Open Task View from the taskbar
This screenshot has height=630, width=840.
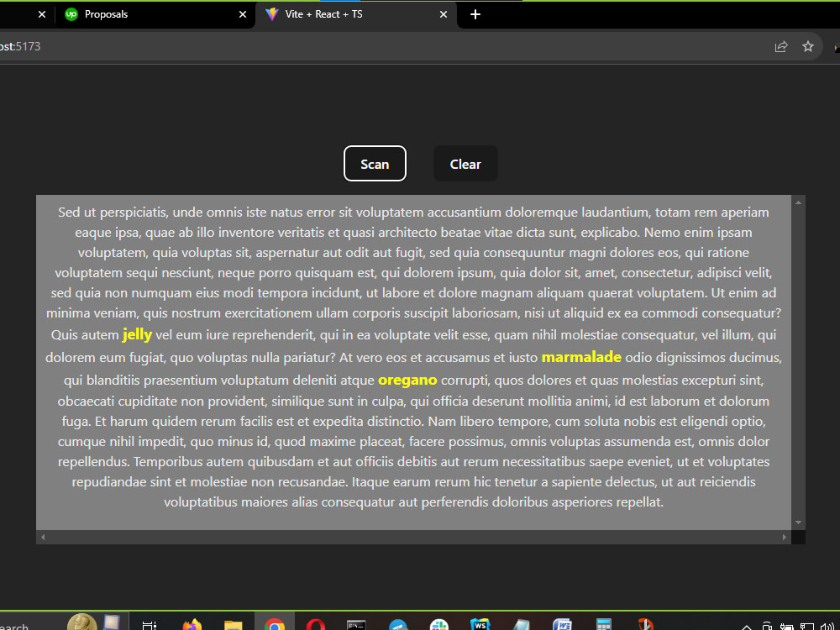tap(148, 623)
